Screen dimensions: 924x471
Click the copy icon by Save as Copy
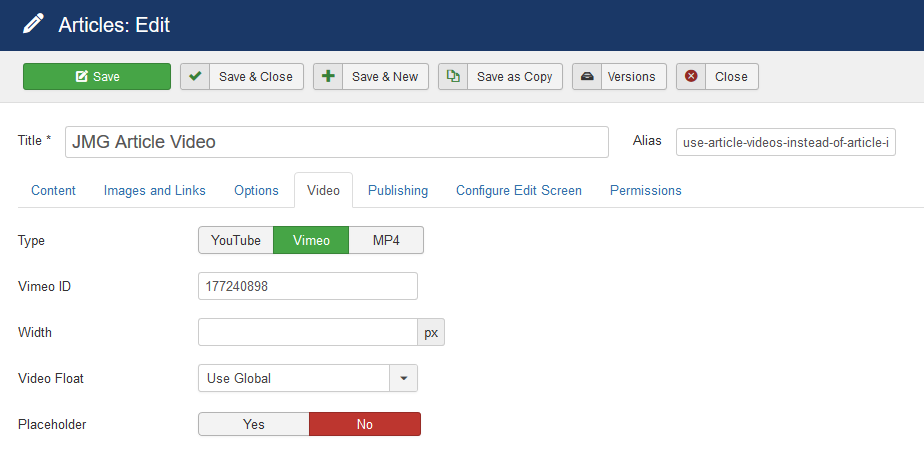[453, 77]
